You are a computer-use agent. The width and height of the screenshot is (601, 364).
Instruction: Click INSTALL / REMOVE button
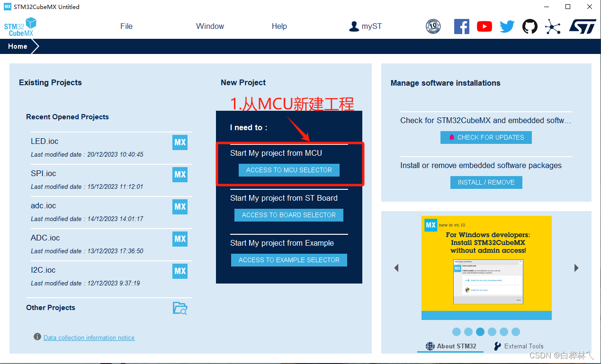(x=486, y=182)
